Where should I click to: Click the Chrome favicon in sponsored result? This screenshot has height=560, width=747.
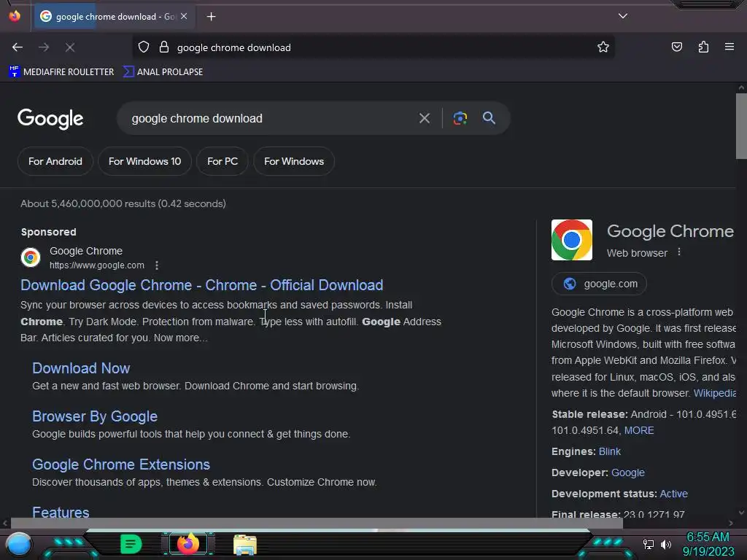[31, 257]
